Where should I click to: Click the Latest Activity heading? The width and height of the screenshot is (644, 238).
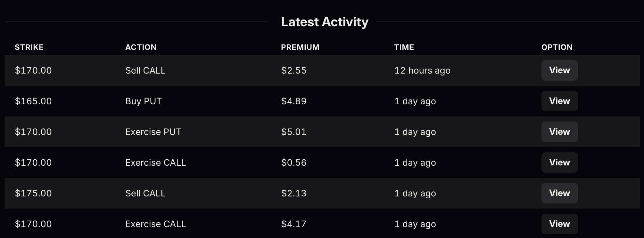(x=324, y=22)
